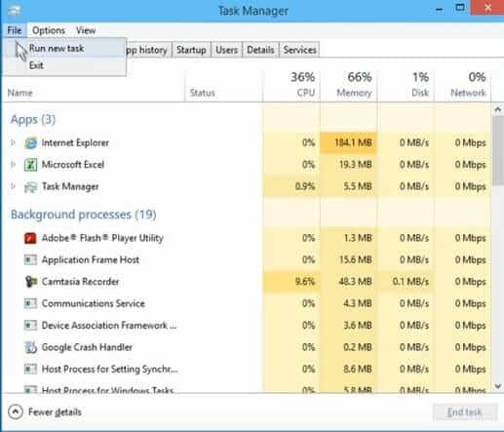Click the Apps (3) group heading
The width and height of the screenshot is (504, 432).
pos(33,120)
